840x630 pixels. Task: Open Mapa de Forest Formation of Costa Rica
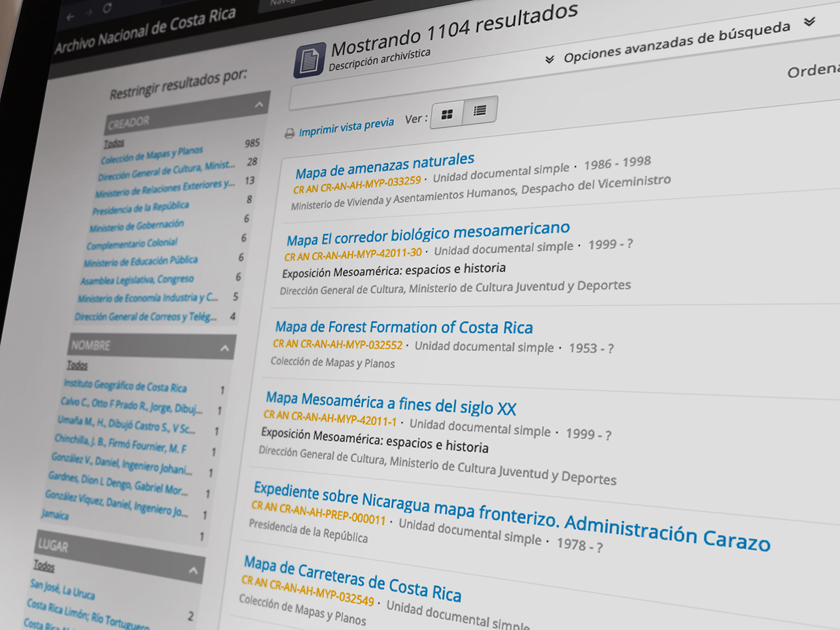point(404,327)
